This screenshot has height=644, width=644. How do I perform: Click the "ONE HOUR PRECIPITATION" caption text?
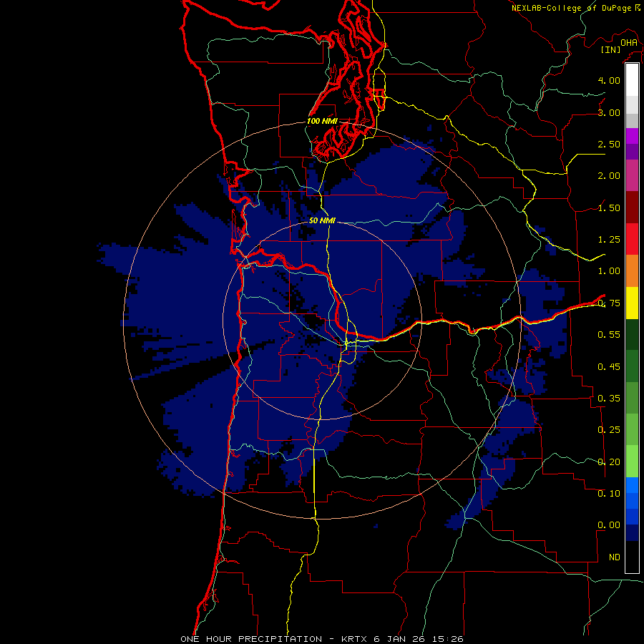point(251,639)
